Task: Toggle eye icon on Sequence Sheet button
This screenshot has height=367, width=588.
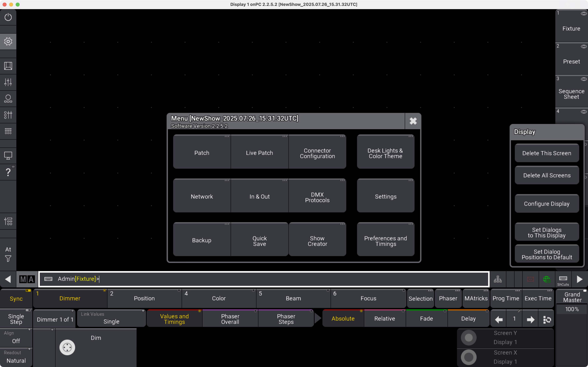Action: pos(584,79)
